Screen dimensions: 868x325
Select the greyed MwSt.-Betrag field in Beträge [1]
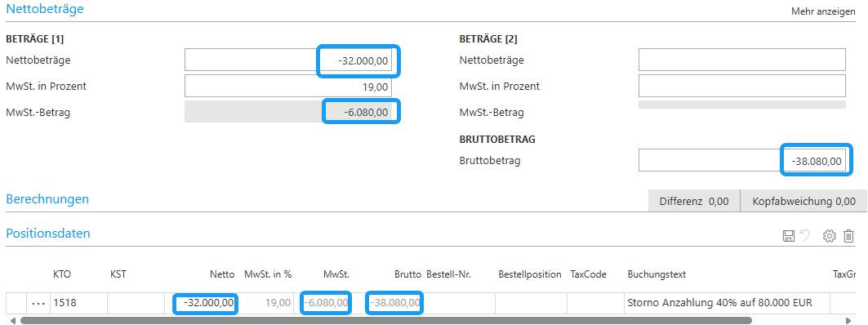pos(288,112)
